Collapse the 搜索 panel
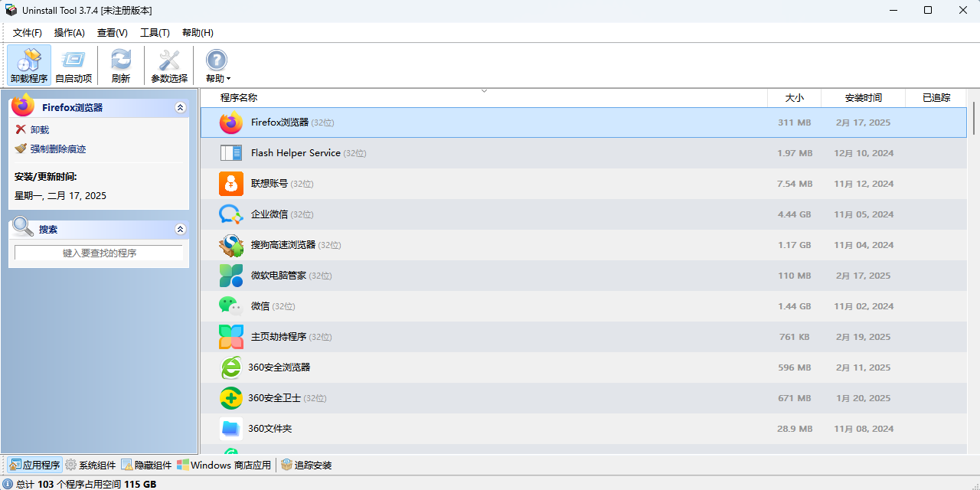This screenshot has height=490, width=980. 181,230
